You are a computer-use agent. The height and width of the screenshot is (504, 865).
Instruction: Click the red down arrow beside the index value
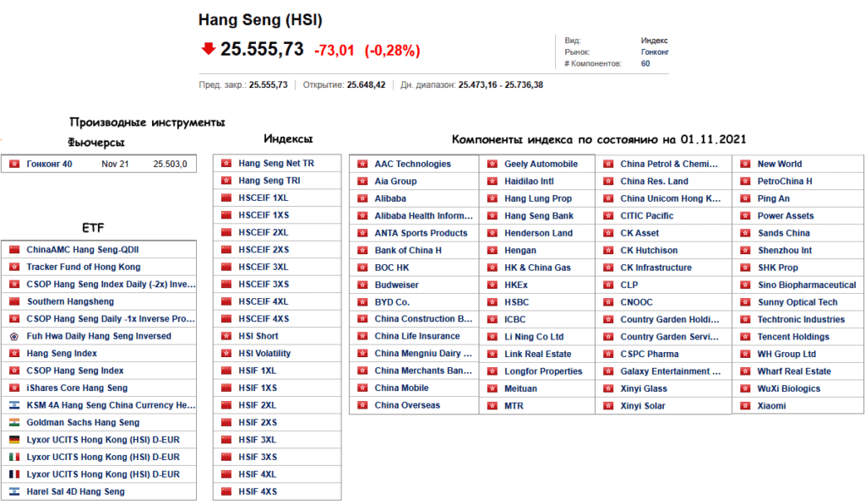click(208, 49)
